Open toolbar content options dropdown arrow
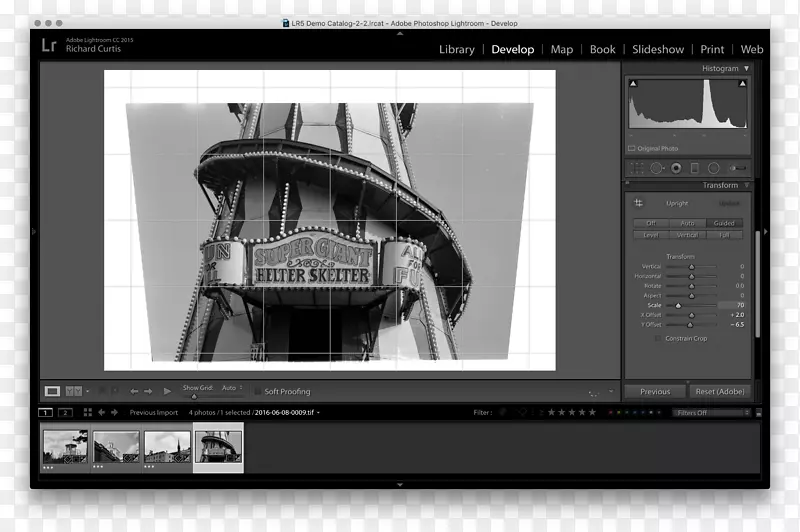 click(611, 391)
